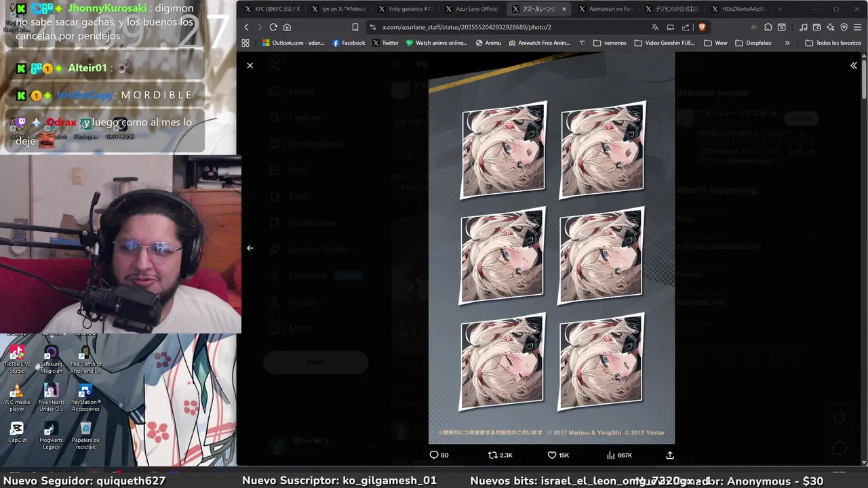Image resolution: width=868 pixels, height=488 pixels.
Task: Switch to the デジモンUP公式 tab
Action: [x=672, y=9]
